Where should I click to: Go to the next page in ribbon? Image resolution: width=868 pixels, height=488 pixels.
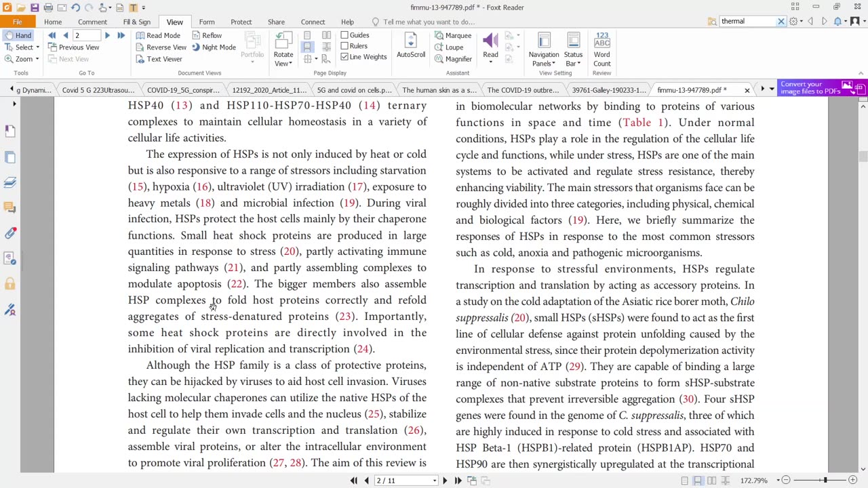pyautogui.click(x=107, y=35)
